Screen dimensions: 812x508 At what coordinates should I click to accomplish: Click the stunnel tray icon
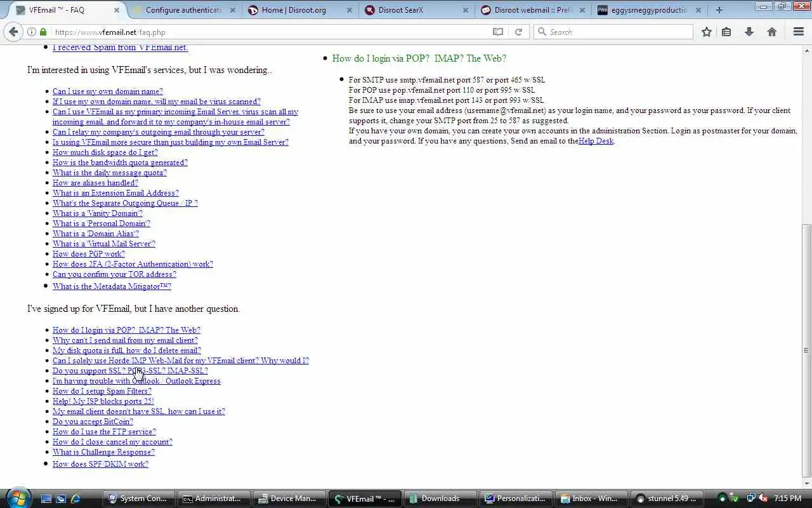click(x=723, y=498)
